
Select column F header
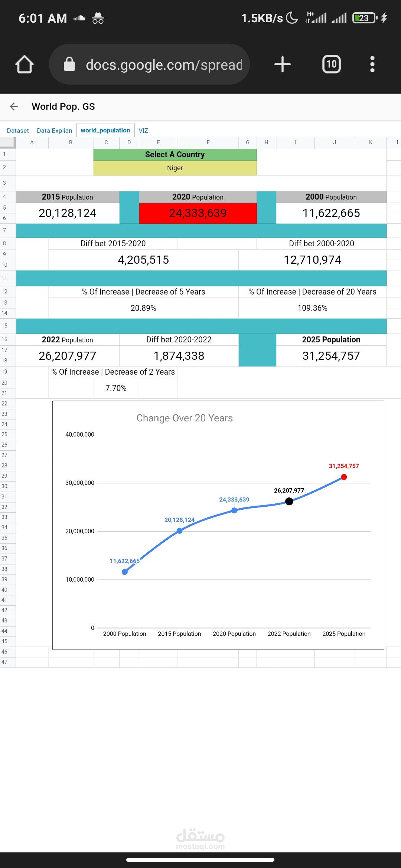[208, 142]
